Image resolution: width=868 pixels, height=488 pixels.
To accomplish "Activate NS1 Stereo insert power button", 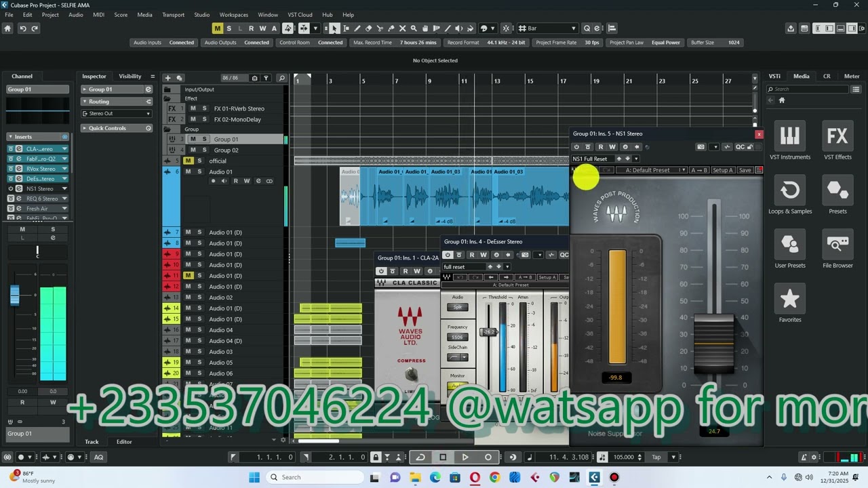I will point(11,188).
